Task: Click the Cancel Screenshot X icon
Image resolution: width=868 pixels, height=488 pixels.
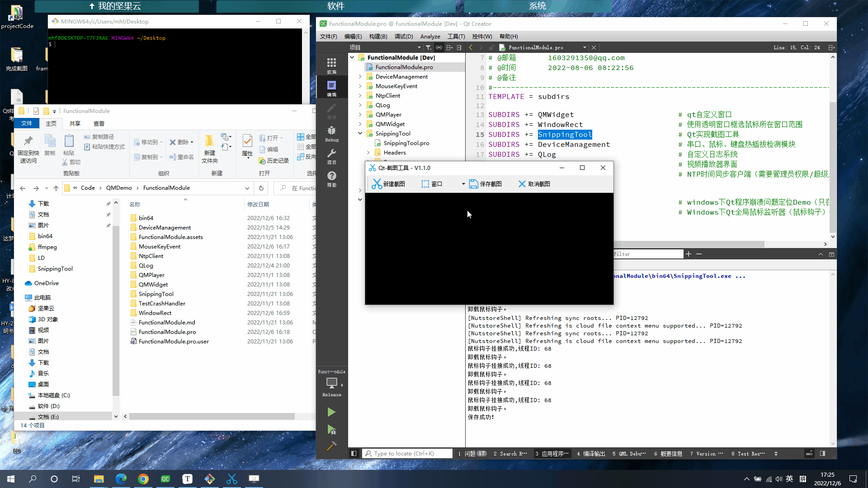Action: [522, 184]
